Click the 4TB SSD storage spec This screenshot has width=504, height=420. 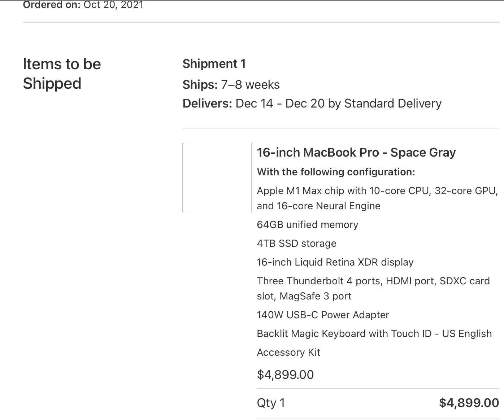(296, 243)
